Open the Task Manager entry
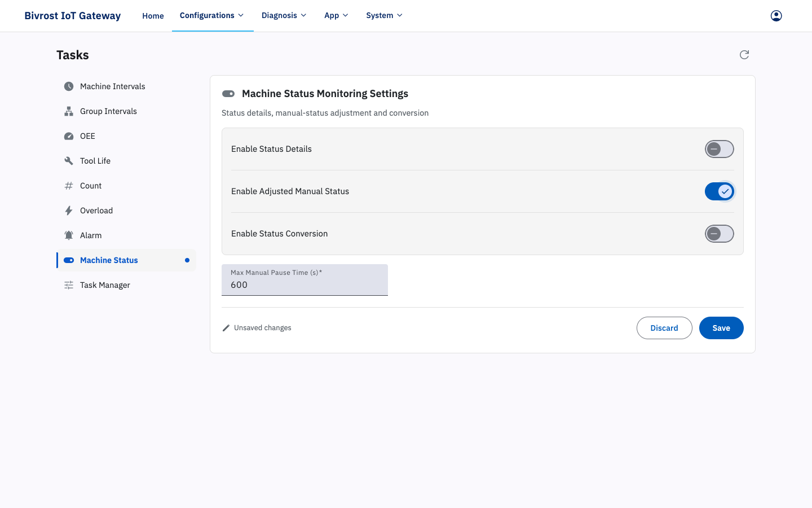Viewport: 812px width, 508px height. (x=126, y=285)
